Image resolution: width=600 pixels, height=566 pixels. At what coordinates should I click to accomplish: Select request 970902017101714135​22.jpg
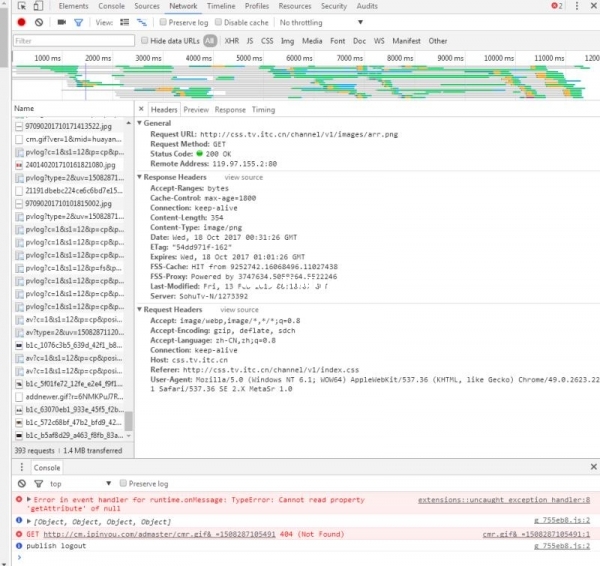click(68, 126)
